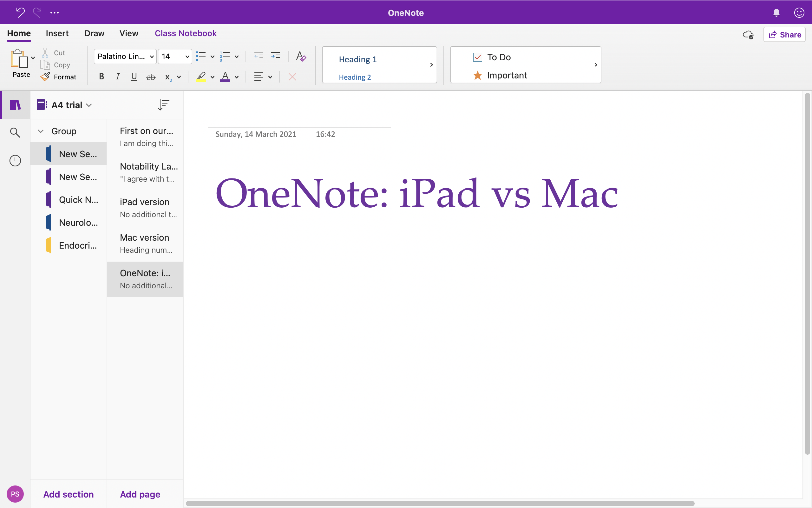Apply the purple font color
Screen dimensions: 812x508
[x=225, y=77]
